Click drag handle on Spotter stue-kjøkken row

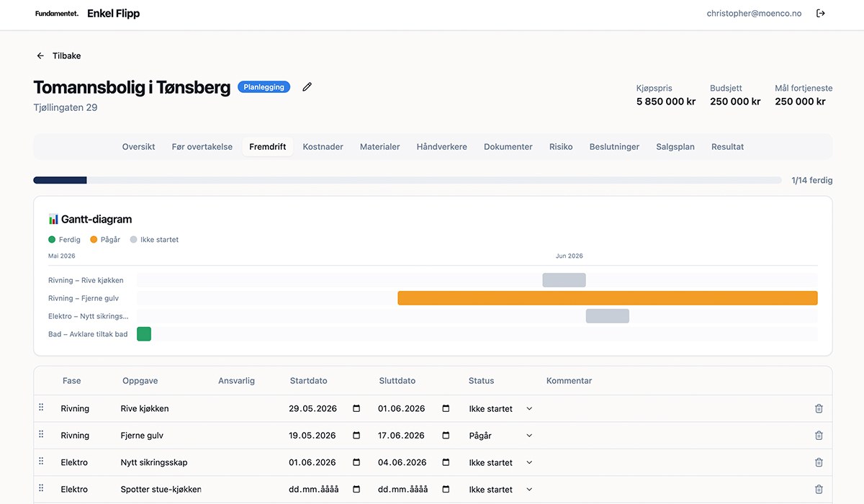coord(41,489)
